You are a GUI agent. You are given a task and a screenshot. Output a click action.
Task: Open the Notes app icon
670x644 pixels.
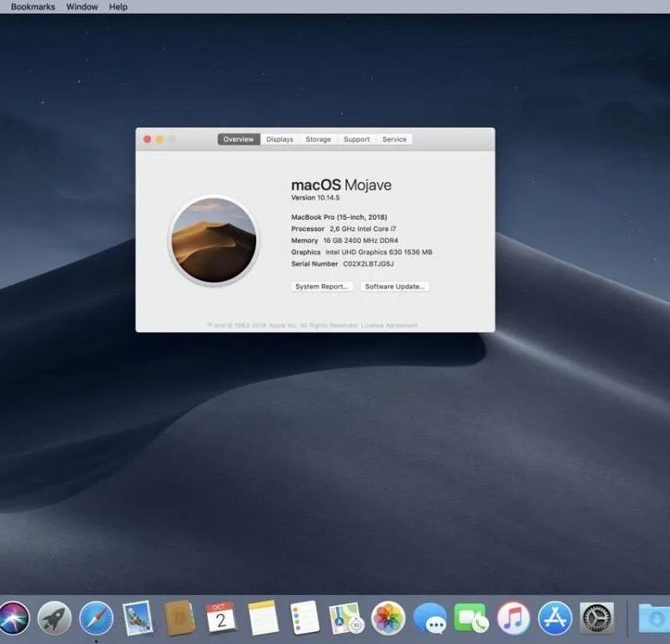click(x=263, y=617)
